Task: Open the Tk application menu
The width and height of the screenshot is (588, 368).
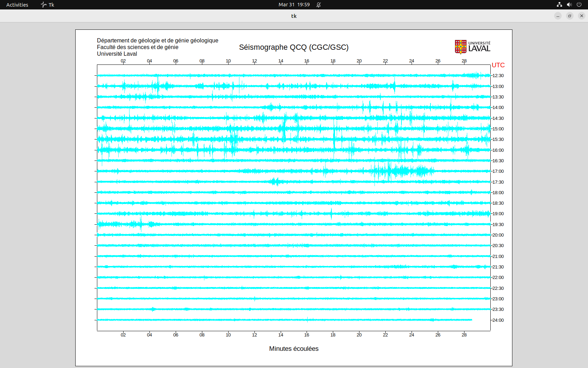Action: tap(51, 5)
